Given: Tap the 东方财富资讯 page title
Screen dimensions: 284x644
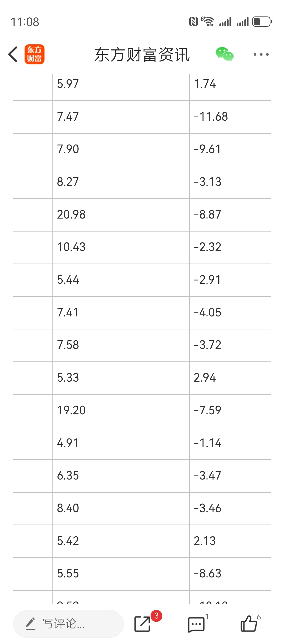Looking at the screenshot, I should (142, 55).
